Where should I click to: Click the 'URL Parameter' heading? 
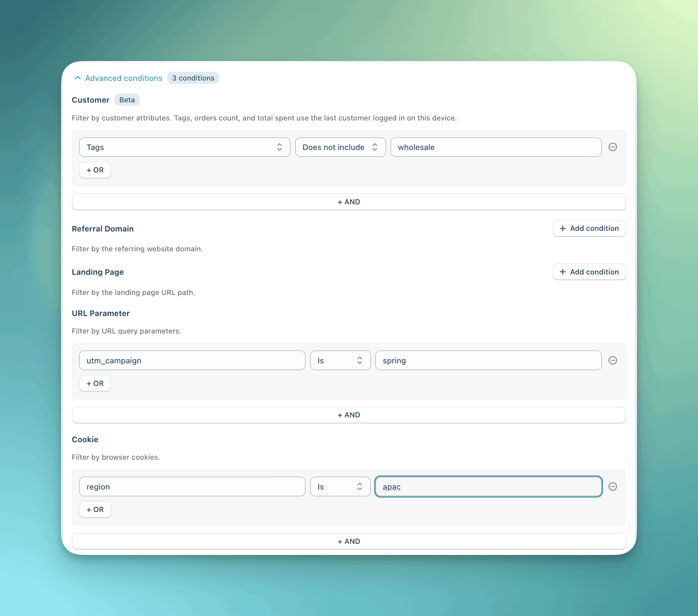point(100,313)
